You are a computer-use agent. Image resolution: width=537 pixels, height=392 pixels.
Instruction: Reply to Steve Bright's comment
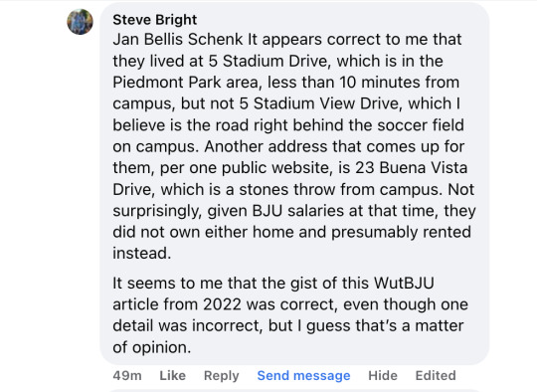221,375
